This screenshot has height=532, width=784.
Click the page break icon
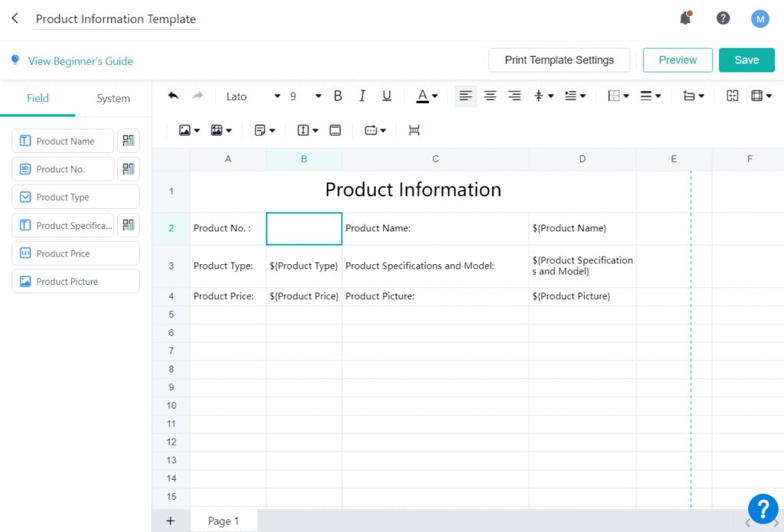pyautogui.click(x=414, y=130)
